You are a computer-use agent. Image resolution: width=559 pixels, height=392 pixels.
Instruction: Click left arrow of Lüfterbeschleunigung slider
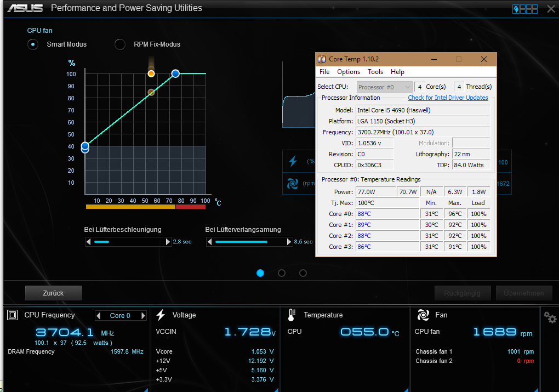tap(88, 242)
